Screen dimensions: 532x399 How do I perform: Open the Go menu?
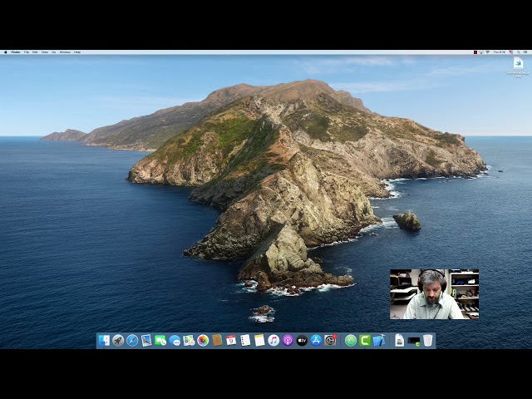(53, 52)
